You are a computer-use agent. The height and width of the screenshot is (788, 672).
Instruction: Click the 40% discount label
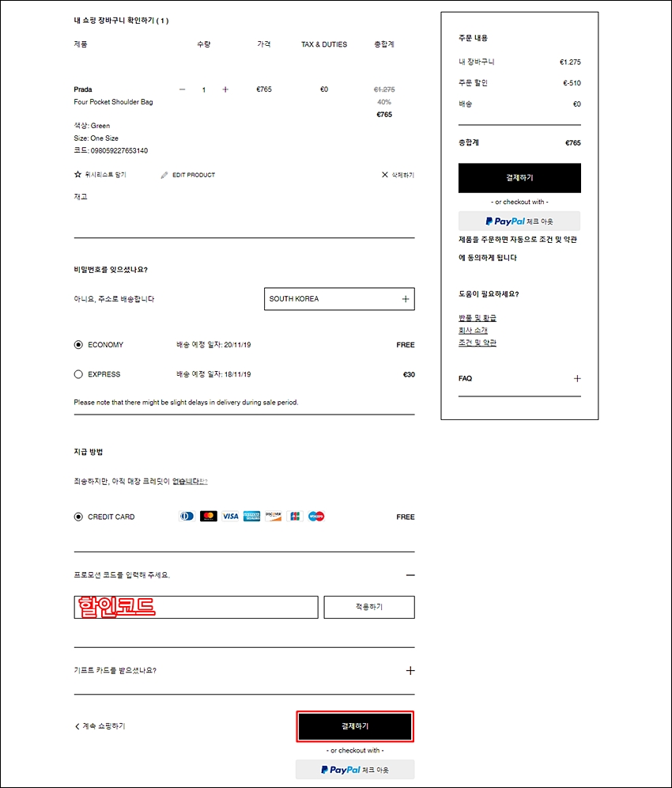point(384,102)
